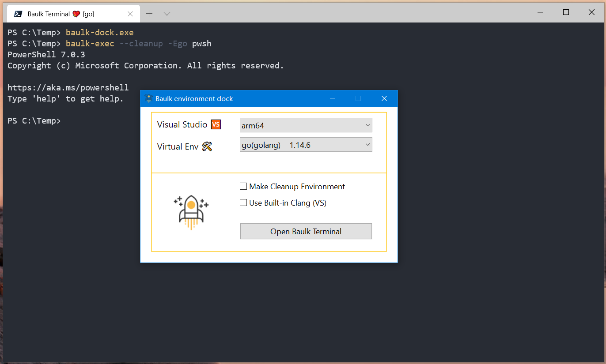Minimize the Baulk environment dock dialog

click(x=333, y=98)
